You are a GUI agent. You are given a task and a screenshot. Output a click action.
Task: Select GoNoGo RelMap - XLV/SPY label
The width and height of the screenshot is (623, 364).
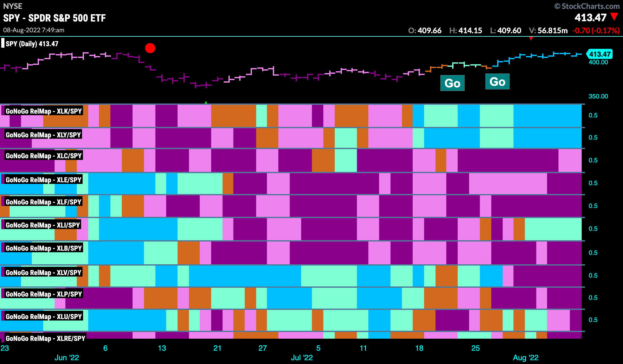tap(44, 273)
